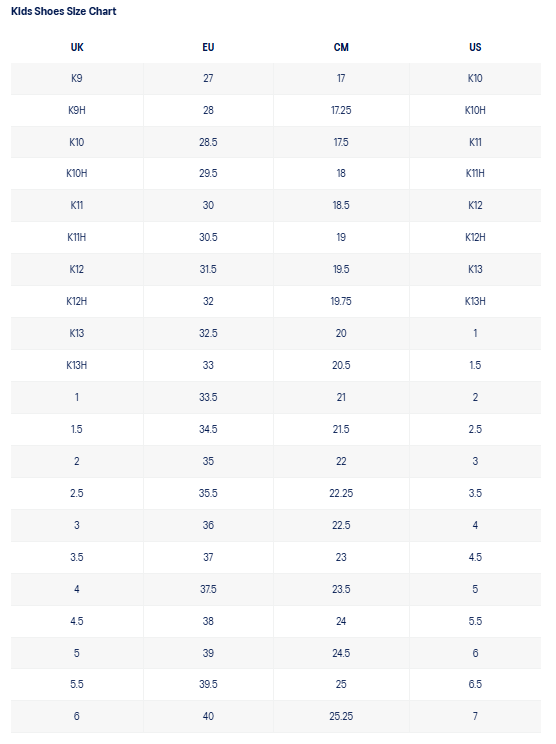Click EU size 33.5 cell
Viewport: 556px width, 744px height.
[x=208, y=397]
